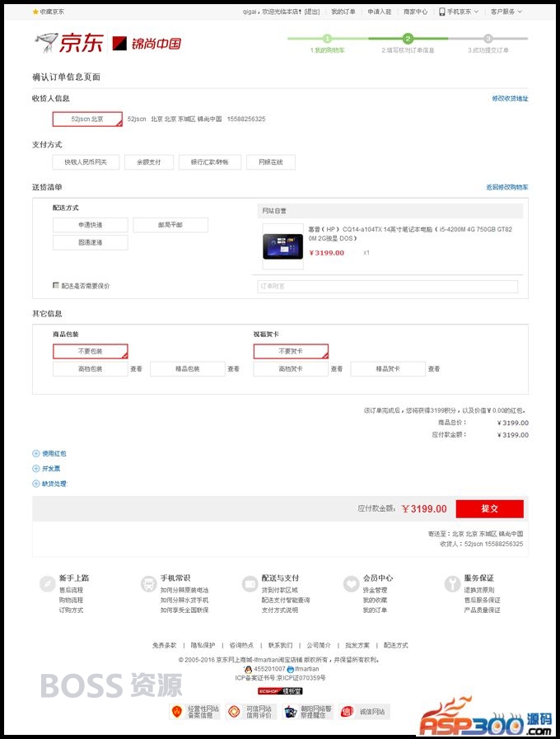Open 商家中心 in top bar

pyautogui.click(x=415, y=12)
